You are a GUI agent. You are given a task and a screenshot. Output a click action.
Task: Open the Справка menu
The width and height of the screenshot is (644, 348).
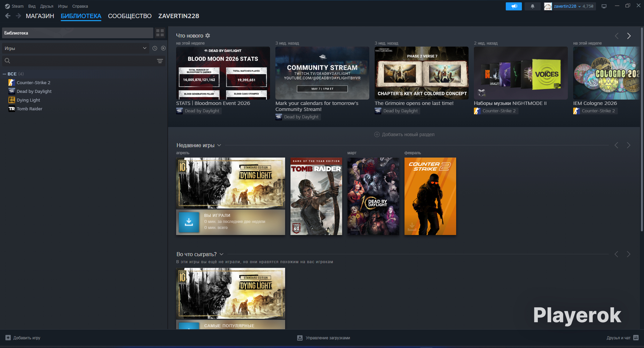point(80,6)
